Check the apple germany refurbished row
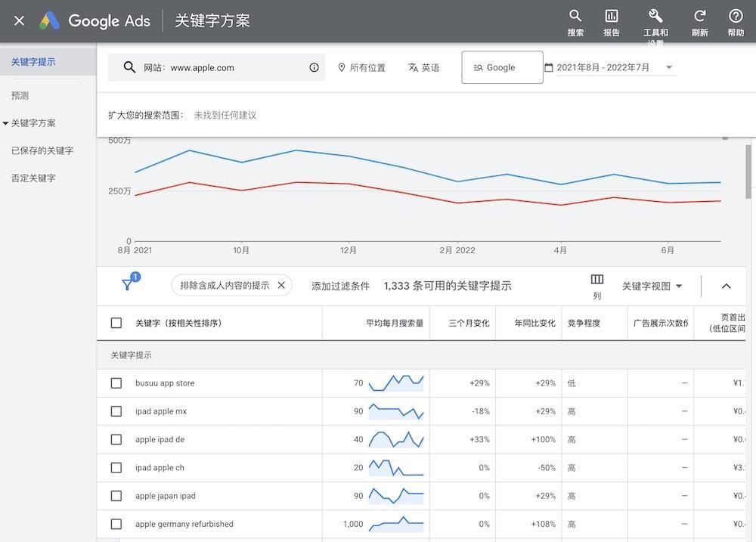The width and height of the screenshot is (756, 542). coord(116,524)
